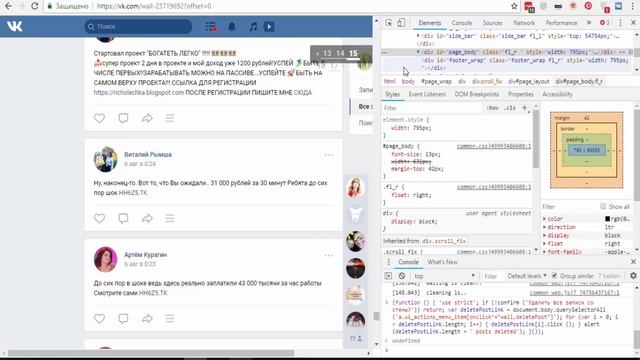Switch to the Performance tab
Screen dimensions: 640x360
pos(561,23)
